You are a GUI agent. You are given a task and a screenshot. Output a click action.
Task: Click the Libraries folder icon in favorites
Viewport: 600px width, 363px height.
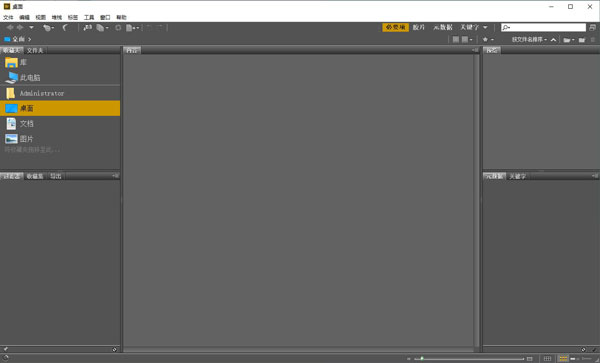11,62
